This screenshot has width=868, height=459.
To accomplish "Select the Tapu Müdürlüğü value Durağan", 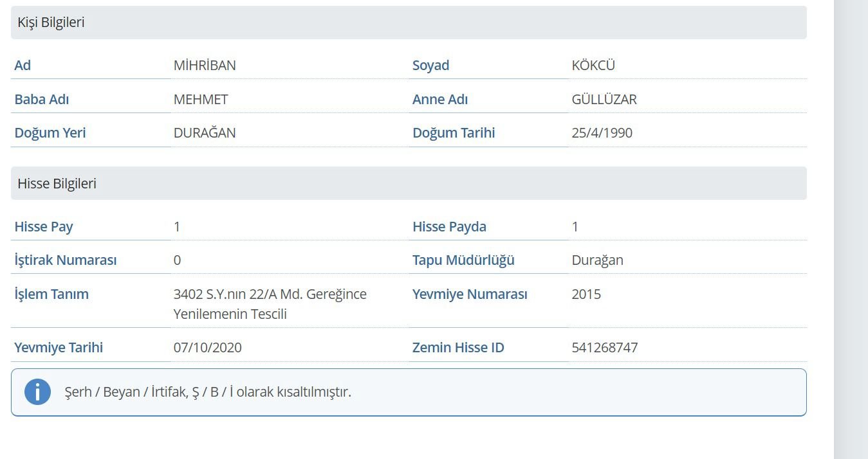I will coord(597,260).
